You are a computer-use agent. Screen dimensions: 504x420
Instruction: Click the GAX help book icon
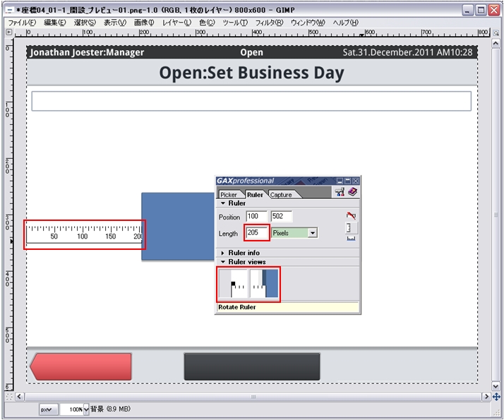click(x=352, y=192)
